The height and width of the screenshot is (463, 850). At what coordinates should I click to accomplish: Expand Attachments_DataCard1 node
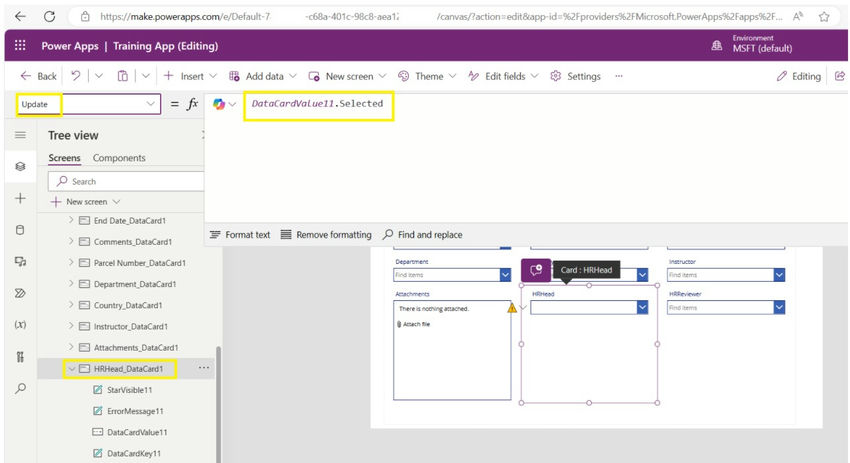(71, 347)
